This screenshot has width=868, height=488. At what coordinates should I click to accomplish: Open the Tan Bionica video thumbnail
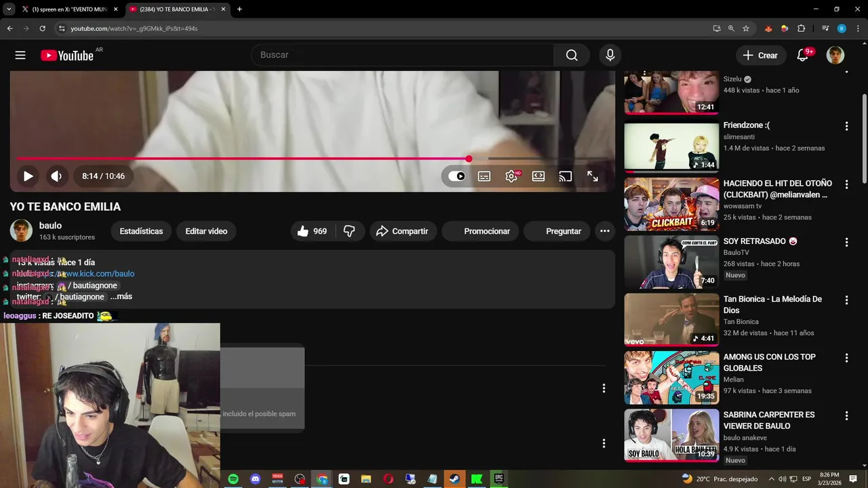point(671,320)
